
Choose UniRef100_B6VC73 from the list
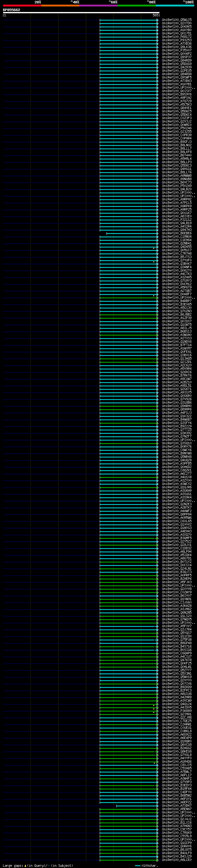[177, 182]
